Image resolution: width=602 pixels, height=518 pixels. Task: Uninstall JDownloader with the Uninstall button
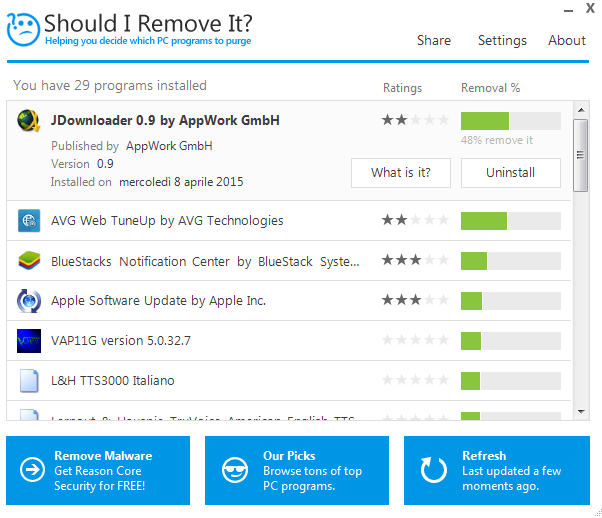coord(511,173)
